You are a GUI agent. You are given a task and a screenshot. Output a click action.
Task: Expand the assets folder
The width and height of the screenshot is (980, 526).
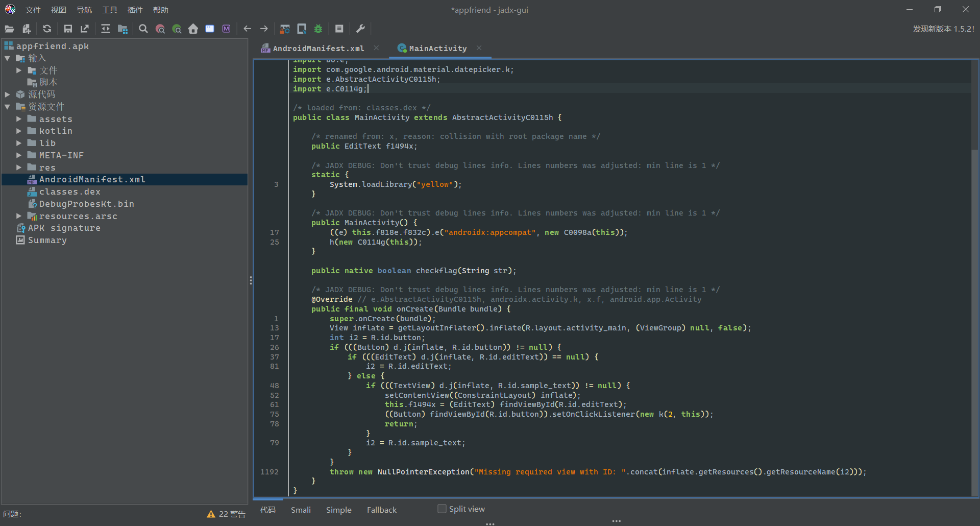click(x=19, y=119)
